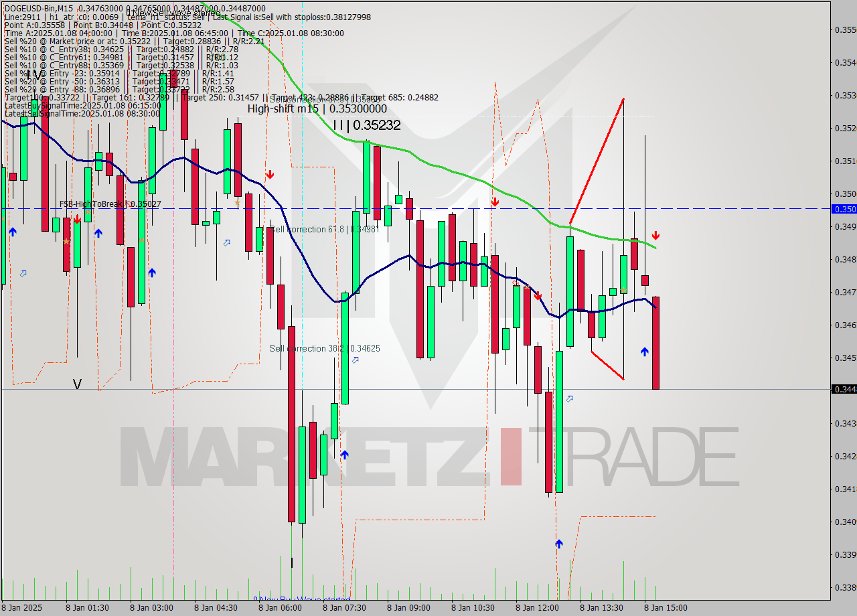Image resolution: width=857 pixels, height=616 pixels.
Task: Select 'Sell %20 @ Entry -50: 0.36313' line
Action: [119, 81]
